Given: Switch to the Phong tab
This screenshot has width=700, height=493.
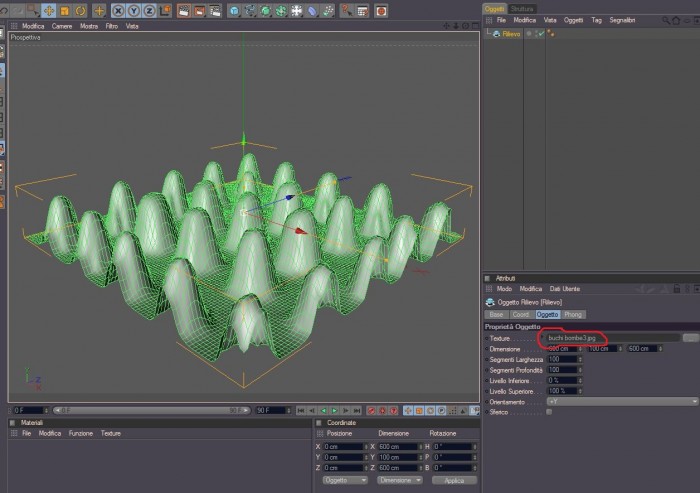Looking at the screenshot, I should click(573, 314).
